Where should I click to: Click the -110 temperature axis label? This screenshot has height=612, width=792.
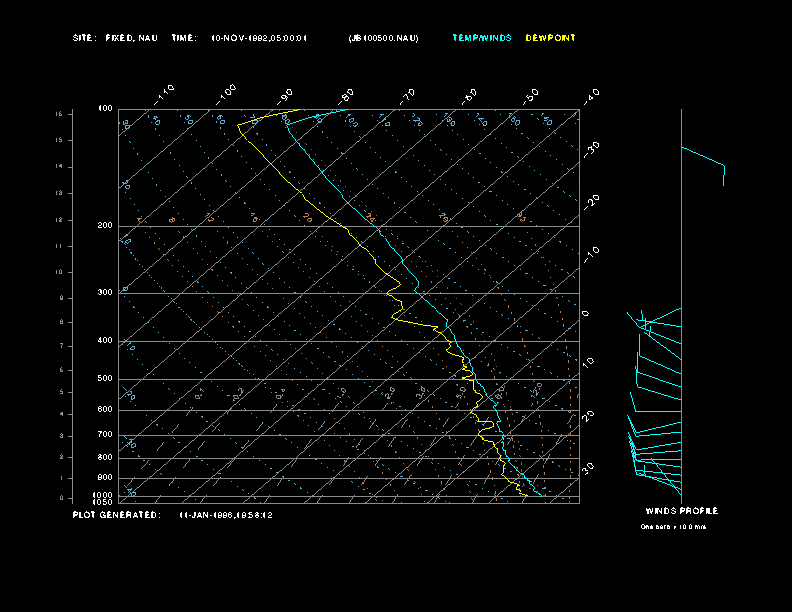click(x=166, y=91)
